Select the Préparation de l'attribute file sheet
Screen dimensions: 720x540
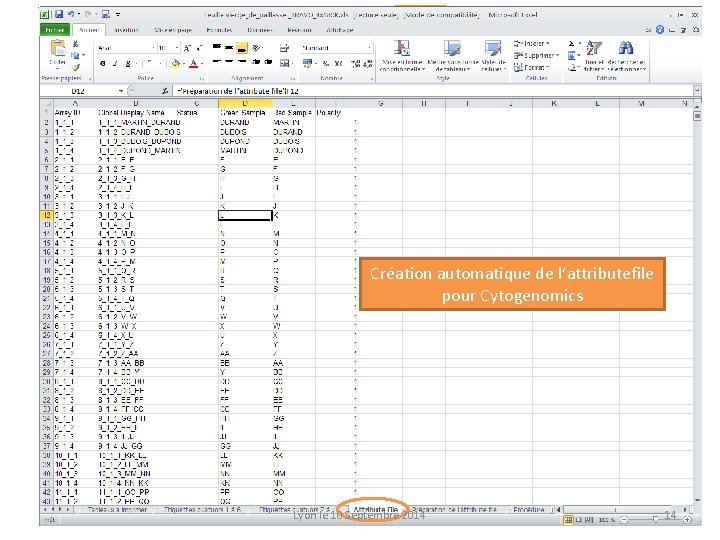(454, 510)
